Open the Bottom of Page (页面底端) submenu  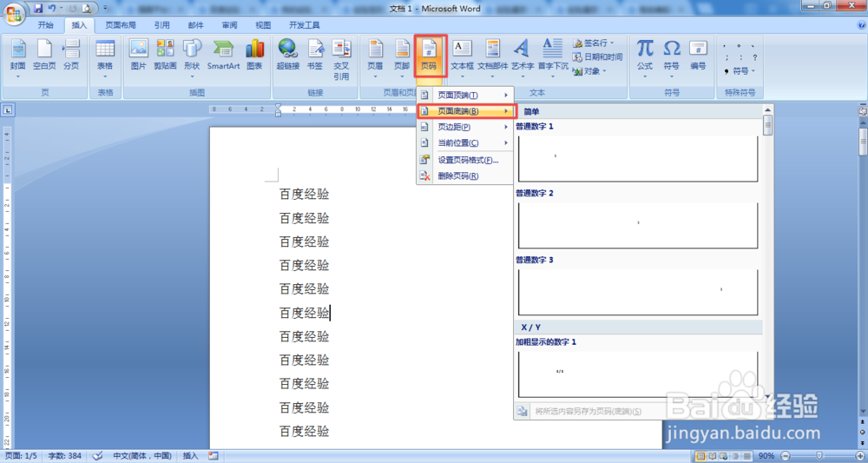coord(465,111)
